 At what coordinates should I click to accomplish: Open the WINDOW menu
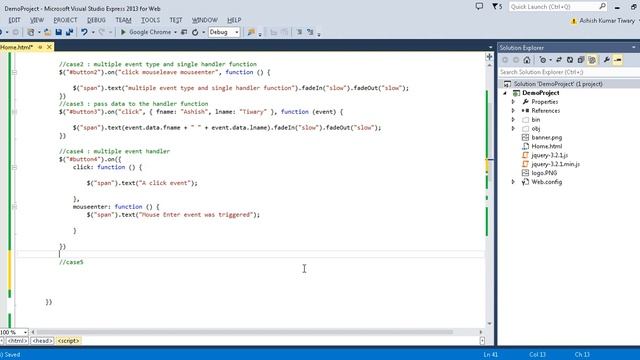(x=205, y=20)
